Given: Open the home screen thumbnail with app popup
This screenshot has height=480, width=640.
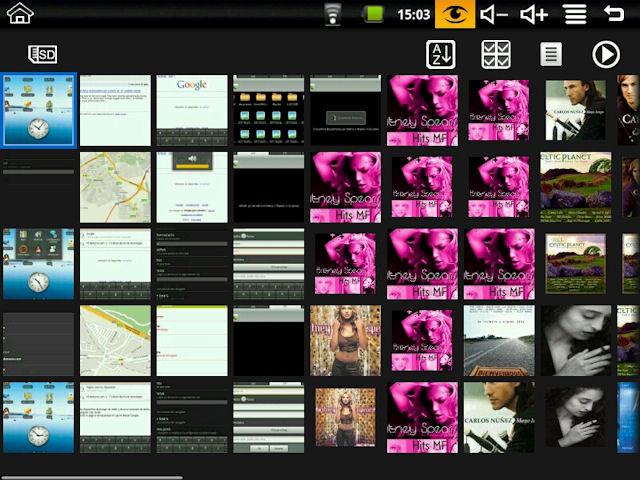Looking at the screenshot, I should tap(38, 264).
